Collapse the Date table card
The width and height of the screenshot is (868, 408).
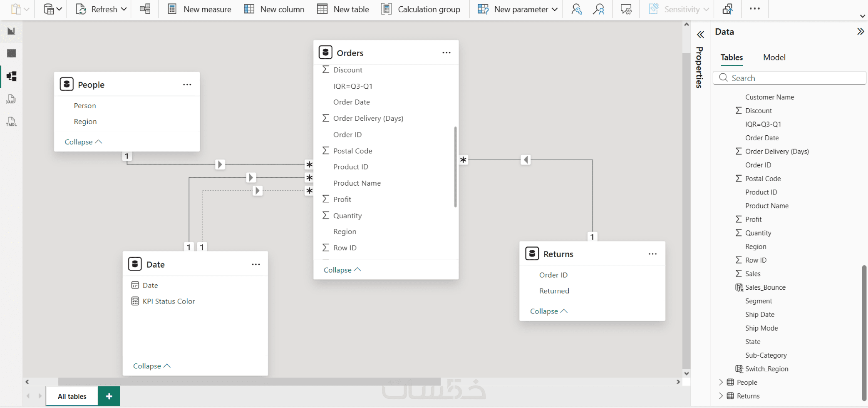(151, 366)
